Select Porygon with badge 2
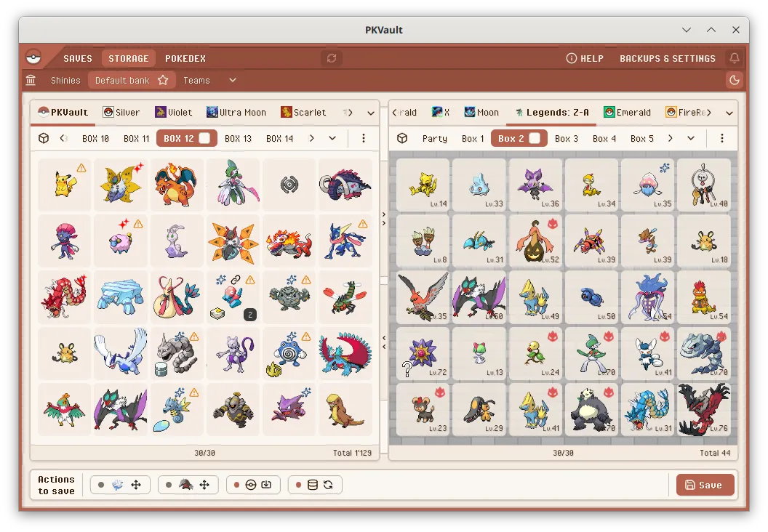This screenshot has width=768, height=532. pyautogui.click(x=233, y=297)
